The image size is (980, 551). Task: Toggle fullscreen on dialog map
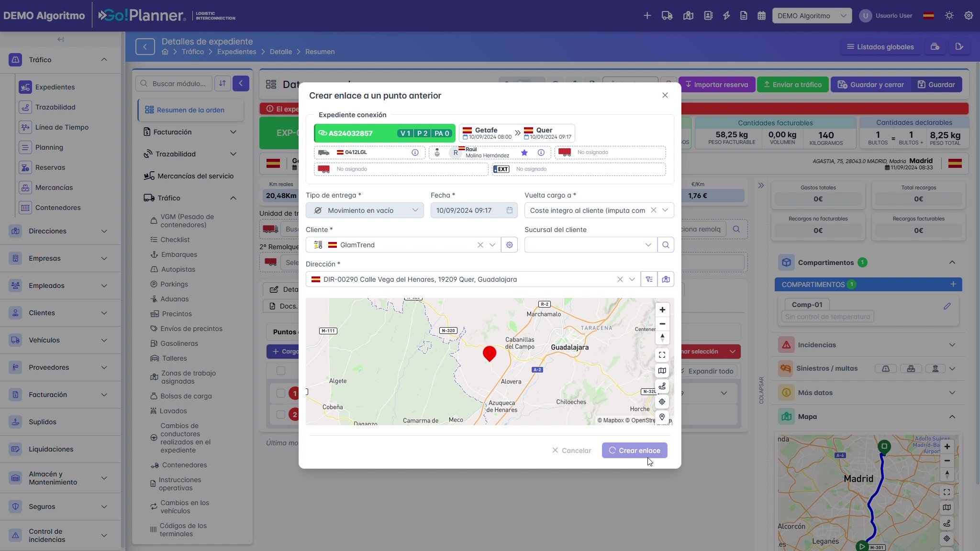coord(662,355)
